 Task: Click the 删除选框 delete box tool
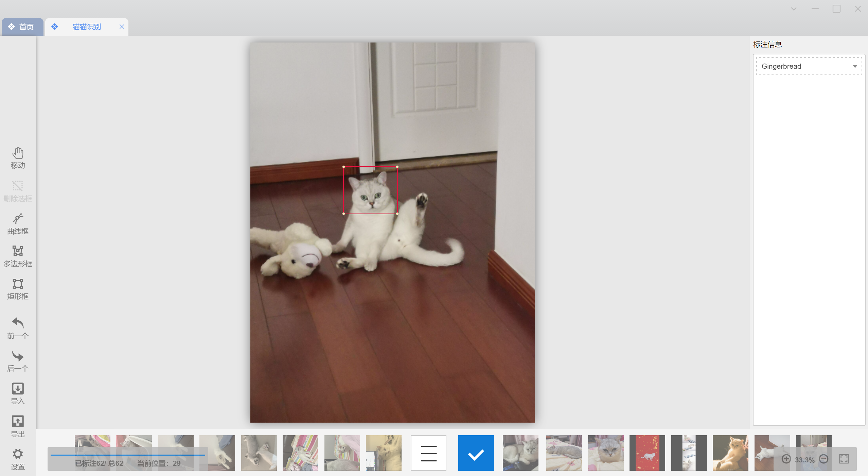click(x=18, y=191)
